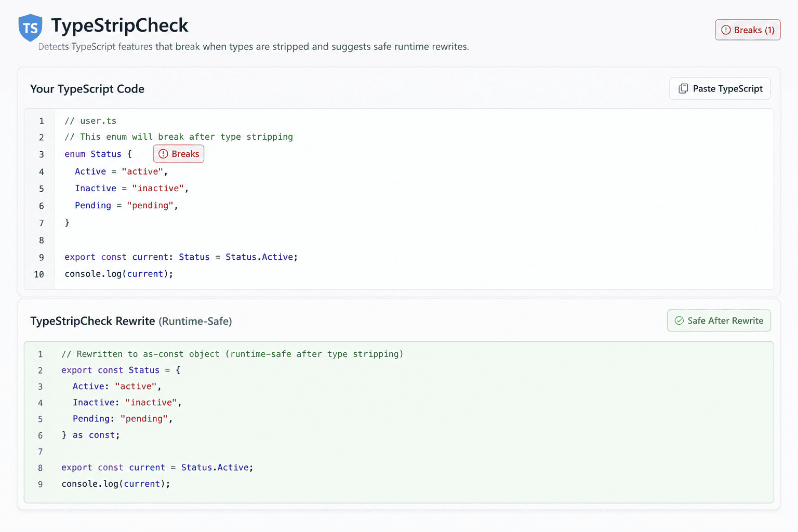Click 'export const current = Status.Active;' line

pyautogui.click(x=157, y=468)
